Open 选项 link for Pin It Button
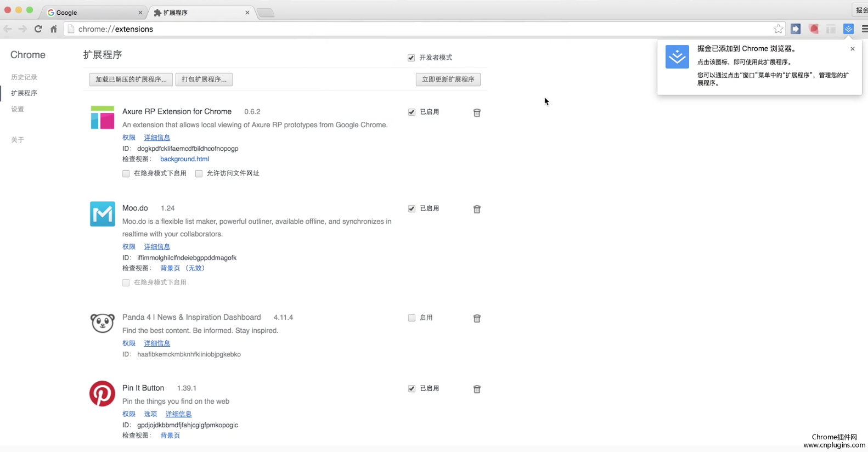Screen dimensions: 868x452 [150, 414]
